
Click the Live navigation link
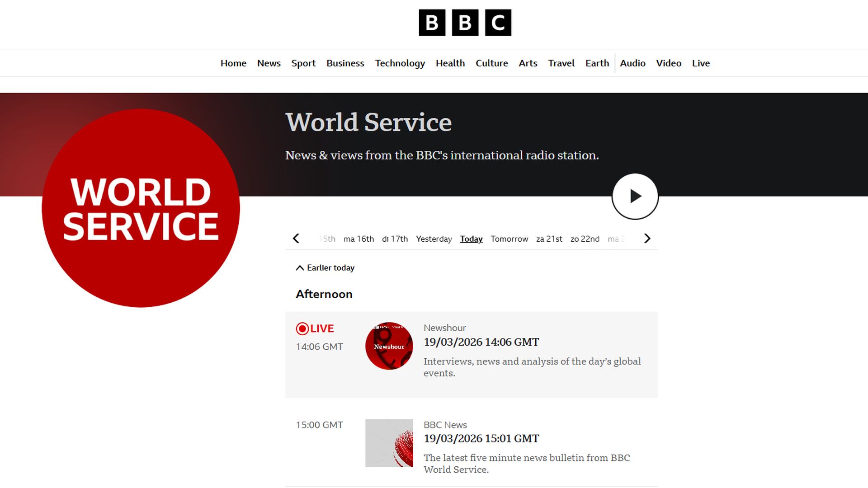tap(701, 63)
